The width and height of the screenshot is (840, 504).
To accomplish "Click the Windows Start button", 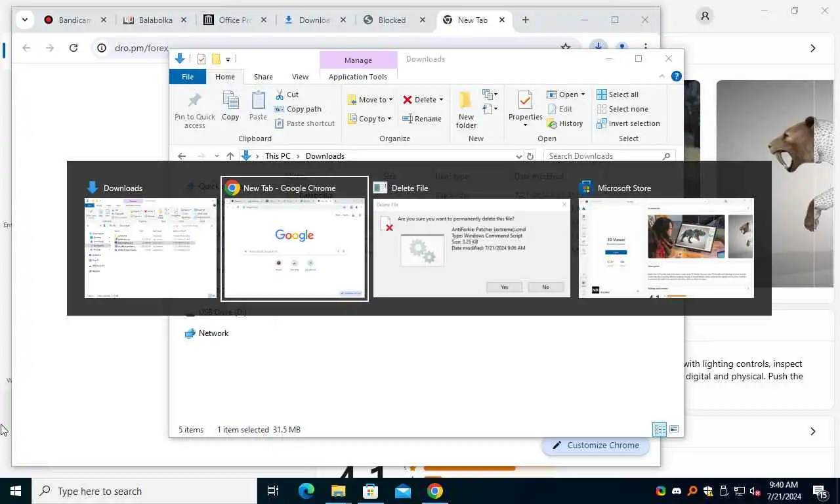I will [16, 491].
